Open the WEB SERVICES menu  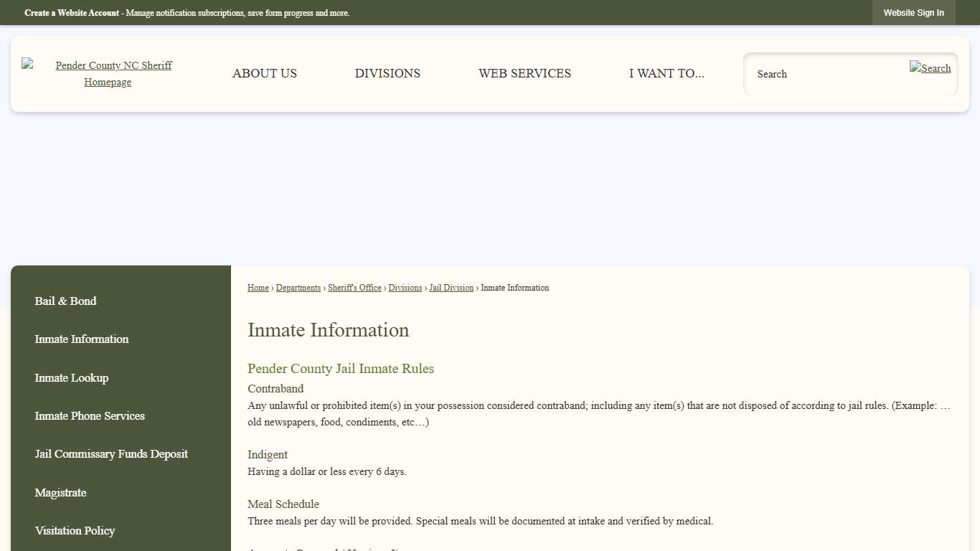524,73
